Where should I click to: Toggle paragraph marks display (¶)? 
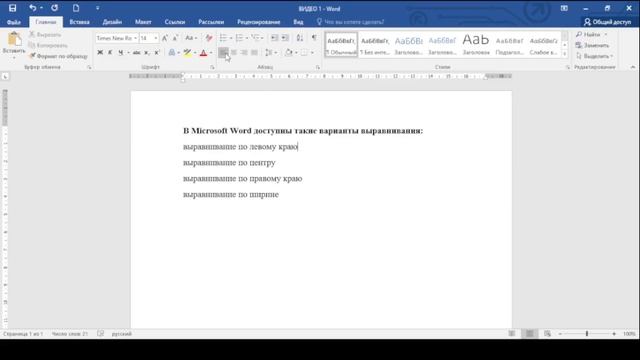314,38
